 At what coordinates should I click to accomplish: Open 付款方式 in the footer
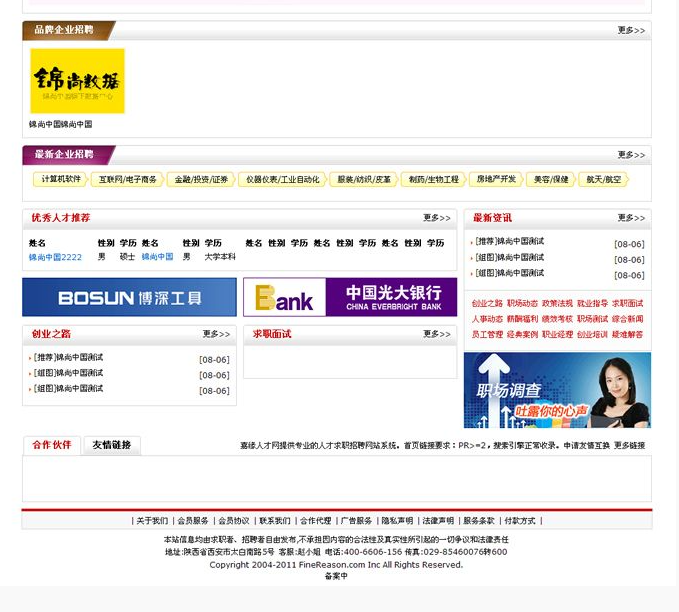pos(520,521)
